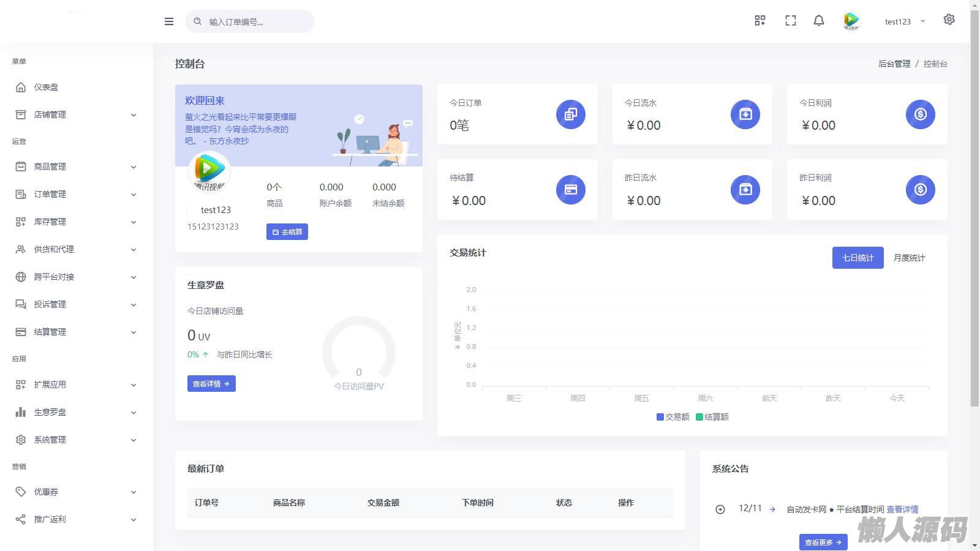Click the 今日订单 round icon
980x551 pixels.
(x=571, y=114)
